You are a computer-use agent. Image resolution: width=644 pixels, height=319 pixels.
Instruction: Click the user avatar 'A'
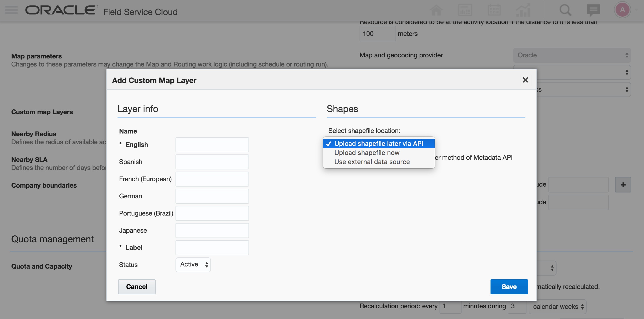point(622,10)
